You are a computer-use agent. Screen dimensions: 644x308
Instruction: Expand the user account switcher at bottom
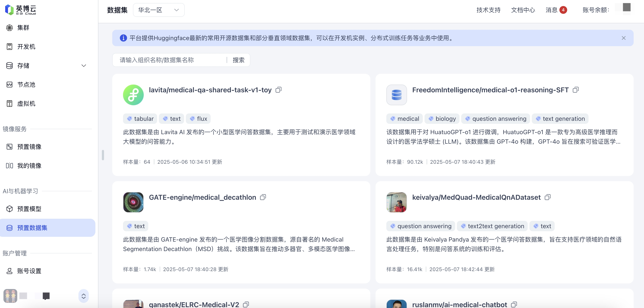point(84,296)
